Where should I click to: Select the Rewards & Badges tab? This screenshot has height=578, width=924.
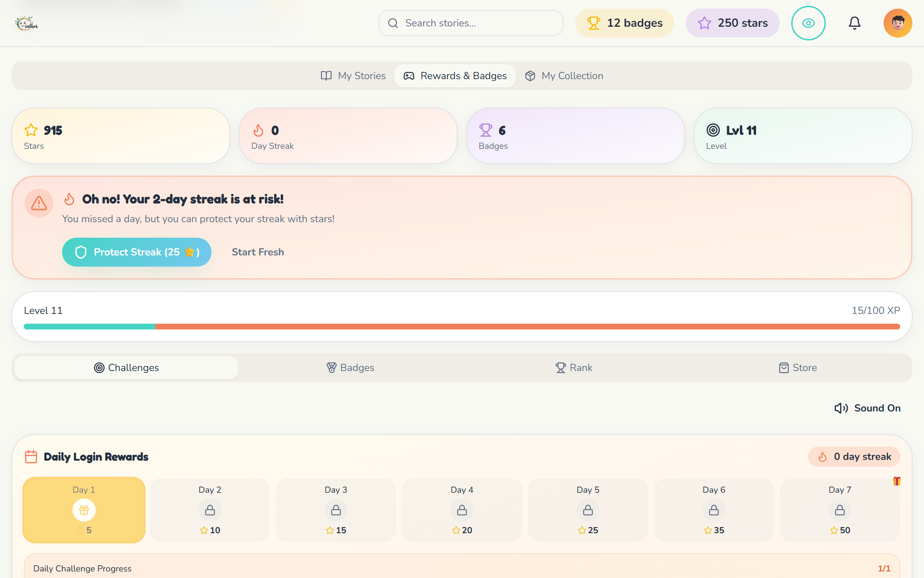tap(455, 76)
